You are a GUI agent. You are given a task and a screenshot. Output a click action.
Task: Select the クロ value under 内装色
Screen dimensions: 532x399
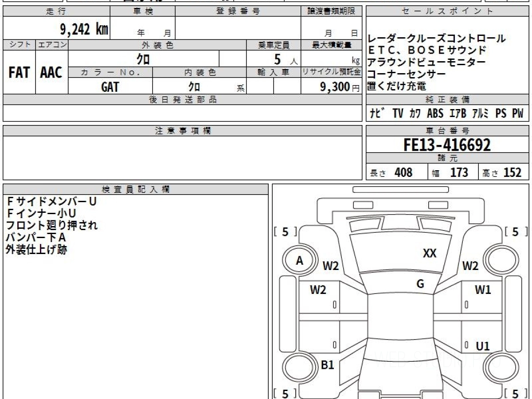(x=194, y=86)
